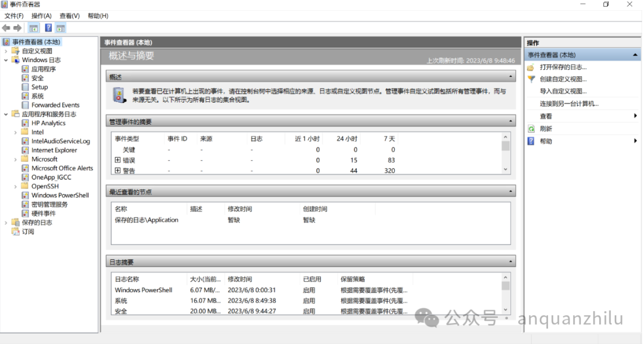Click the filter funnel icon for 创建自定义视图

point(531,79)
